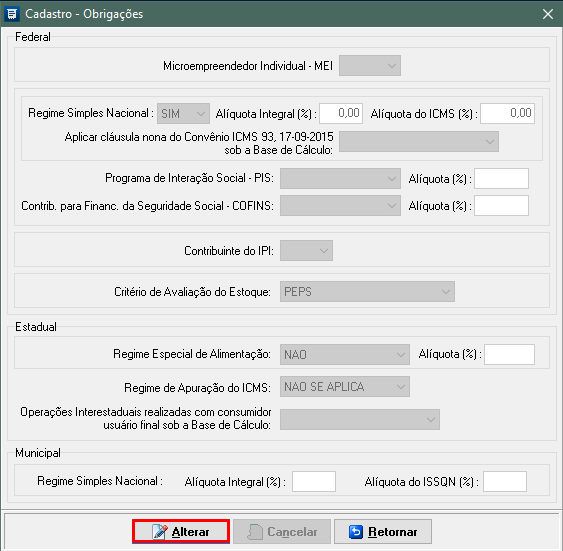The height and width of the screenshot is (551, 563).
Task: Expand the Critério de Avaliação do Estoque dropdown
Action: coord(367,291)
